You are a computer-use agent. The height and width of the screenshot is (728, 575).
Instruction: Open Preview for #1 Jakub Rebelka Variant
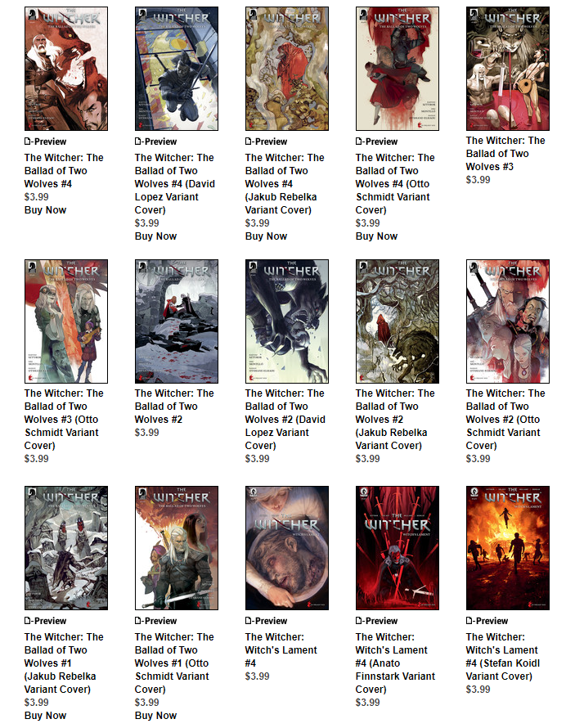coord(45,621)
